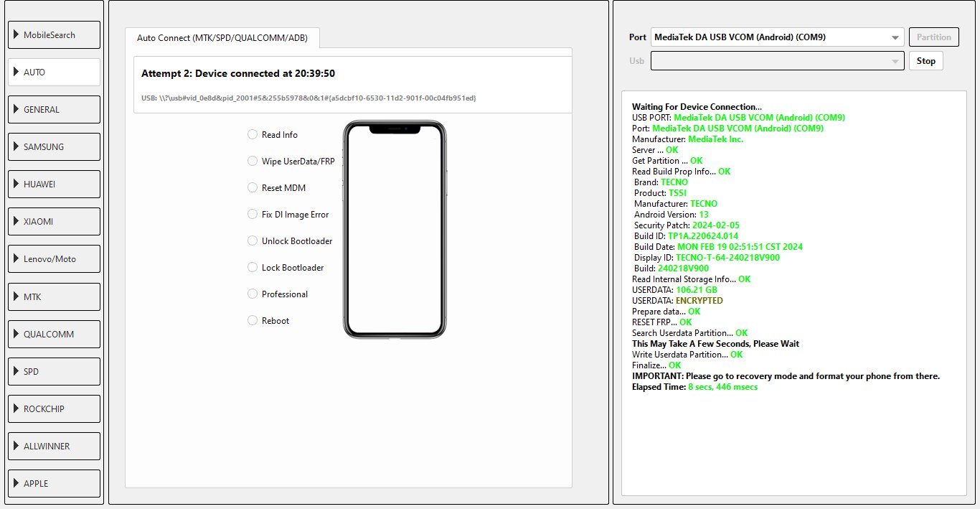Click the 'Attempt 2: Device connected' status text
The image size is (980, 509).
click(238, 73)
